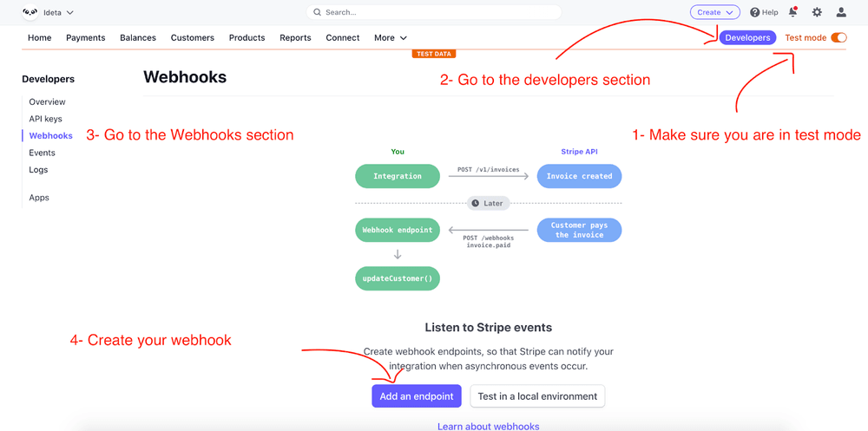Click the TEST DATA badge

[433, 54]
